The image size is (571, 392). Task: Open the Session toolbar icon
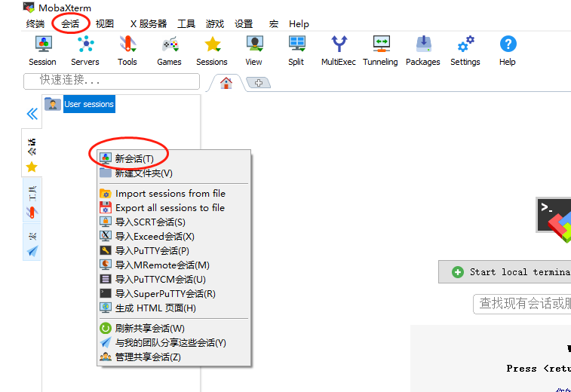[43, 51]
